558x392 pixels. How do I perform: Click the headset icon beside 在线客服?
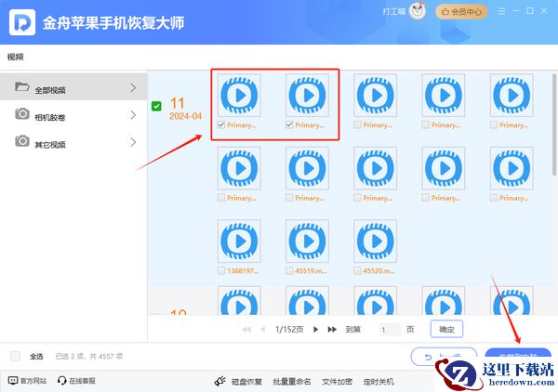pos(62,381)
